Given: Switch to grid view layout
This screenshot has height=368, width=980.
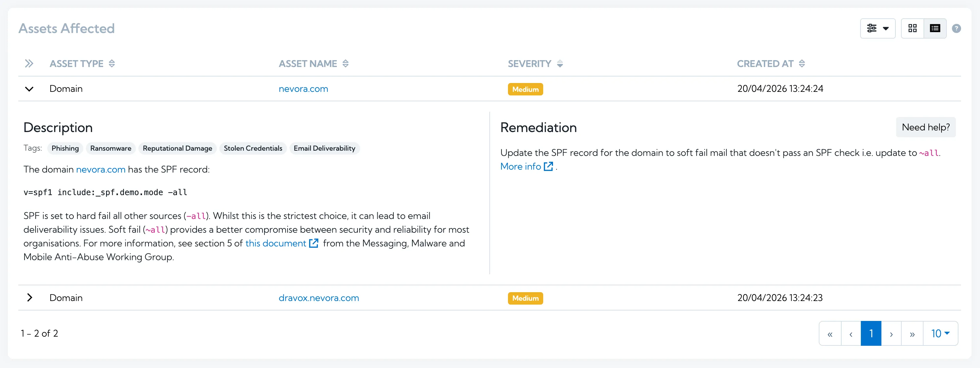Looking at the screenshot, I should tap(913, 28).
